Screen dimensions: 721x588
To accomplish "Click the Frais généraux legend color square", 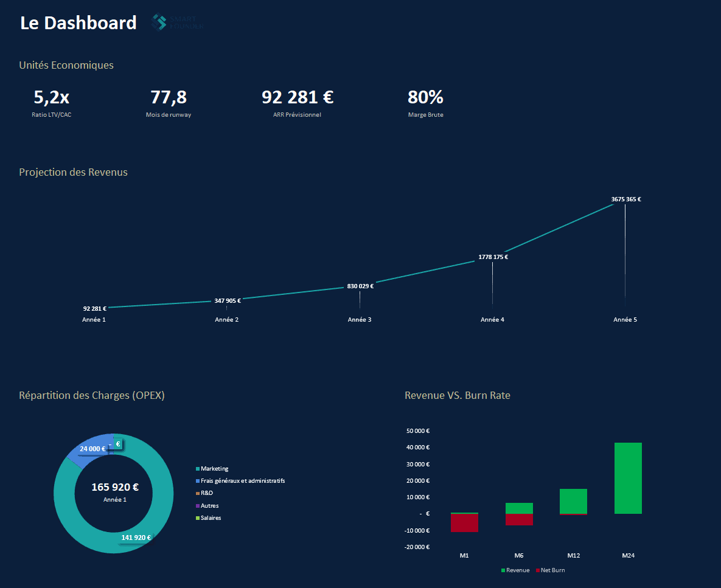I will (x=198, y=481).
